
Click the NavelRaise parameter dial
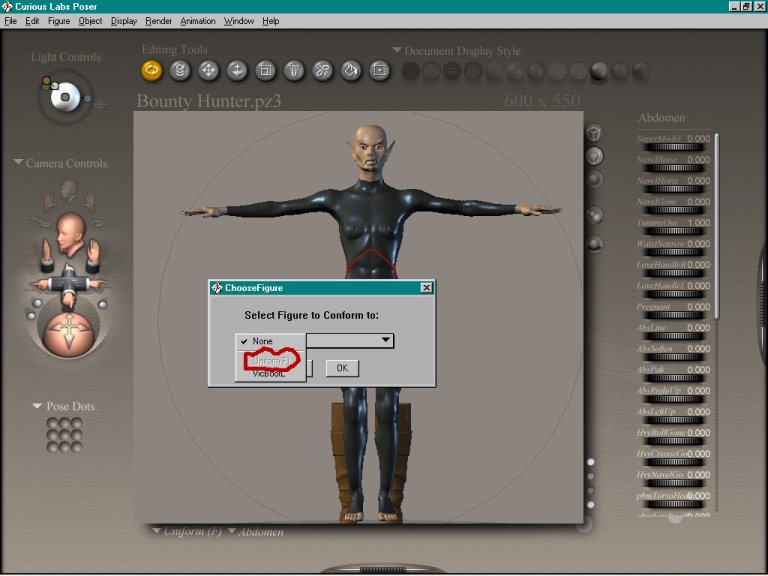[673, 168]
